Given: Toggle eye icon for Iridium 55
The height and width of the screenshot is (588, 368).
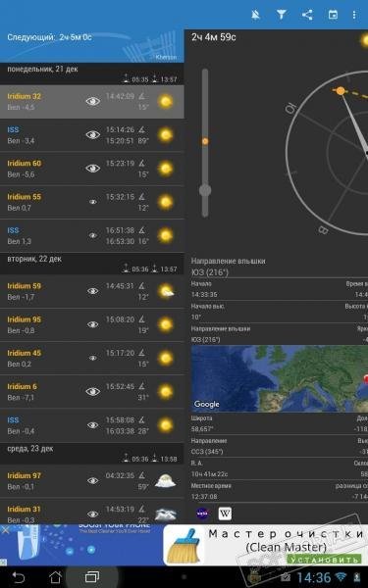Looking at the screenshot, I should point(93,202).
